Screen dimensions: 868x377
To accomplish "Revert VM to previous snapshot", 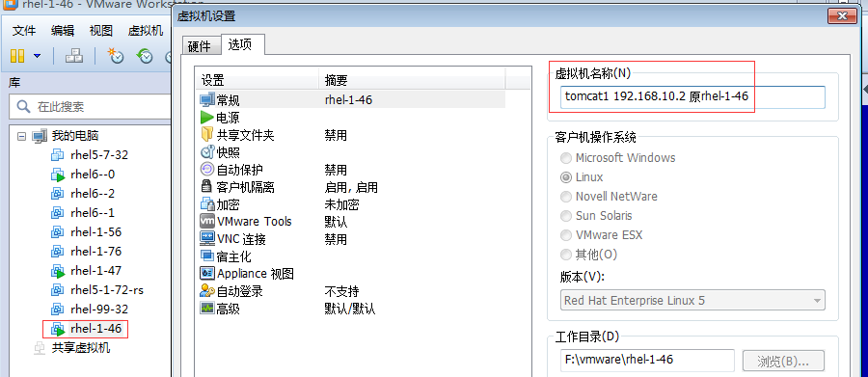I will pos(145,55).
